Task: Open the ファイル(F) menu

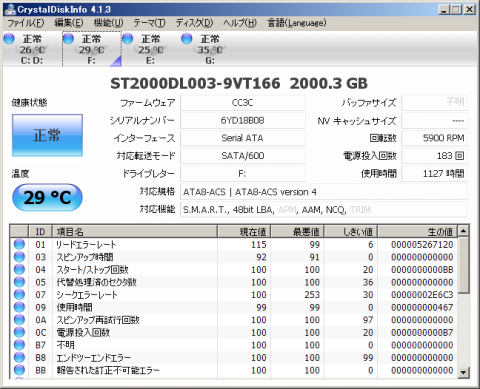Action: tap(26, 23)
